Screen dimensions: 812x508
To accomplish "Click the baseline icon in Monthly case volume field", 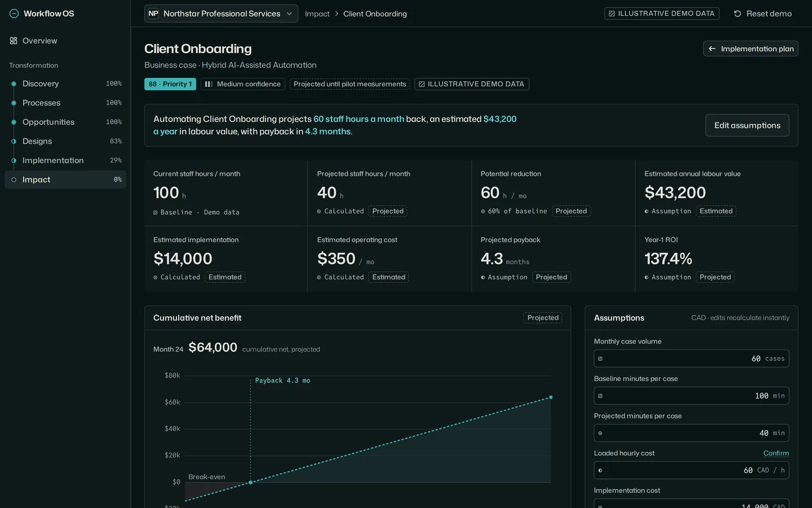I will (600, 359).
